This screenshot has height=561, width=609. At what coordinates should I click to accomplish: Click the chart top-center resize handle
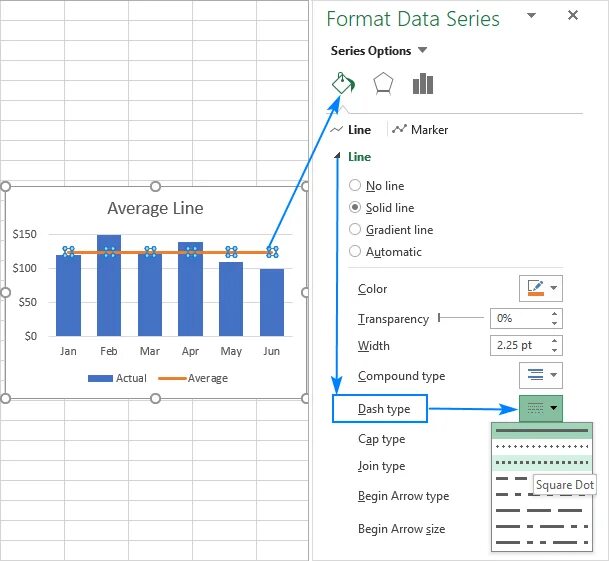pos(155,186)
